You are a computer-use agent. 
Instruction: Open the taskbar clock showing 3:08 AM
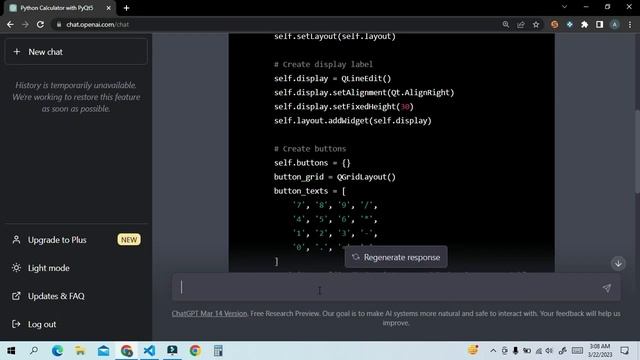(600, 351)
